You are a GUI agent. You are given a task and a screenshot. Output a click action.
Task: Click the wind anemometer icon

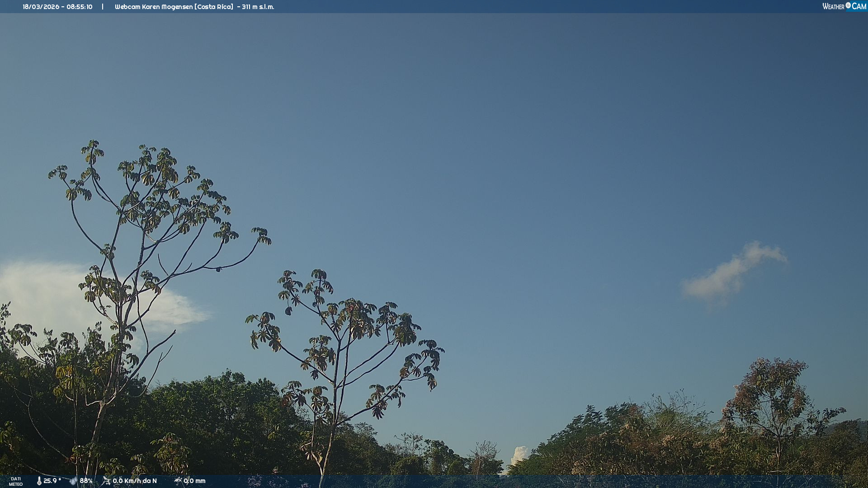click(x=106, y=481)
